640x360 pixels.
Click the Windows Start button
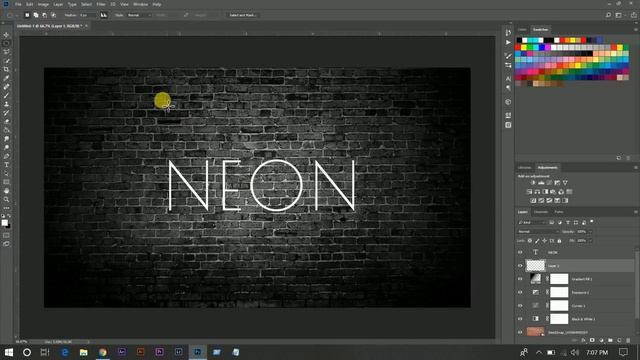[9, 352]
